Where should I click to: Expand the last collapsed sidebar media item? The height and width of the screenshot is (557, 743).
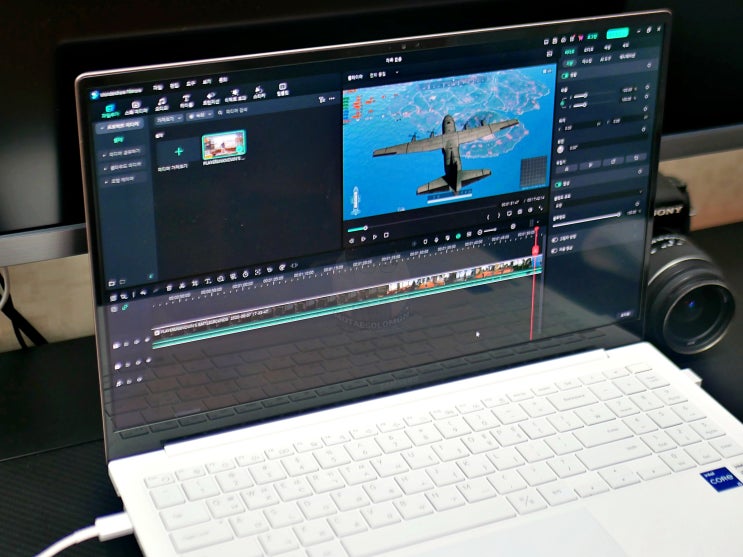[x=119, y=180]
